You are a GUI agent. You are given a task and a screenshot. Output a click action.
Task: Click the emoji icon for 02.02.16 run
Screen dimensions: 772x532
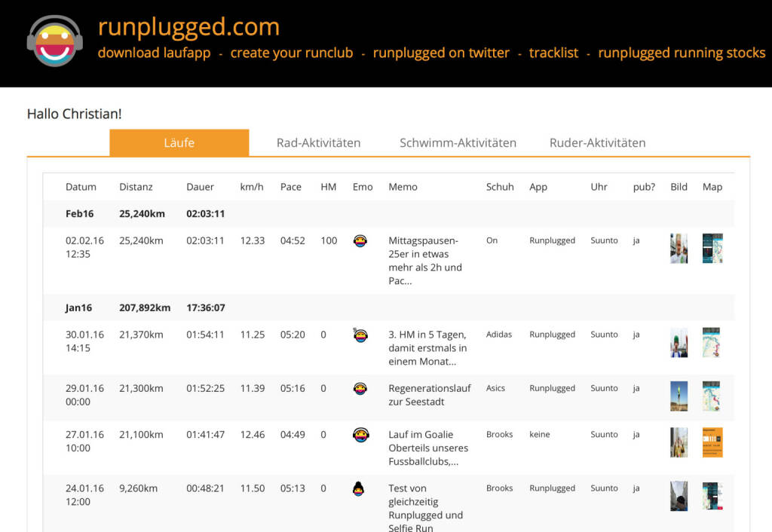click(x=360, y=242)
